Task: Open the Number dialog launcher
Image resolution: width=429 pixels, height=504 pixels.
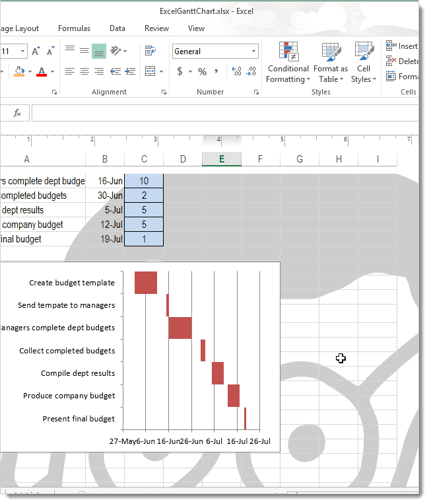Action: pos(256,92)
